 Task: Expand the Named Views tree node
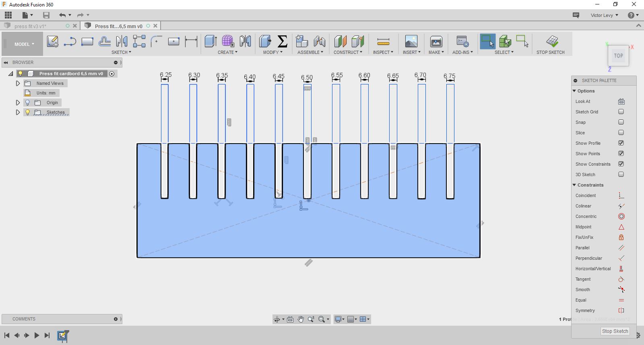tap(18, 83)
